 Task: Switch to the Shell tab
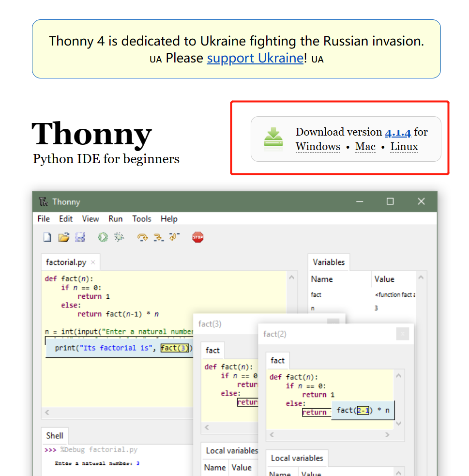55,436
